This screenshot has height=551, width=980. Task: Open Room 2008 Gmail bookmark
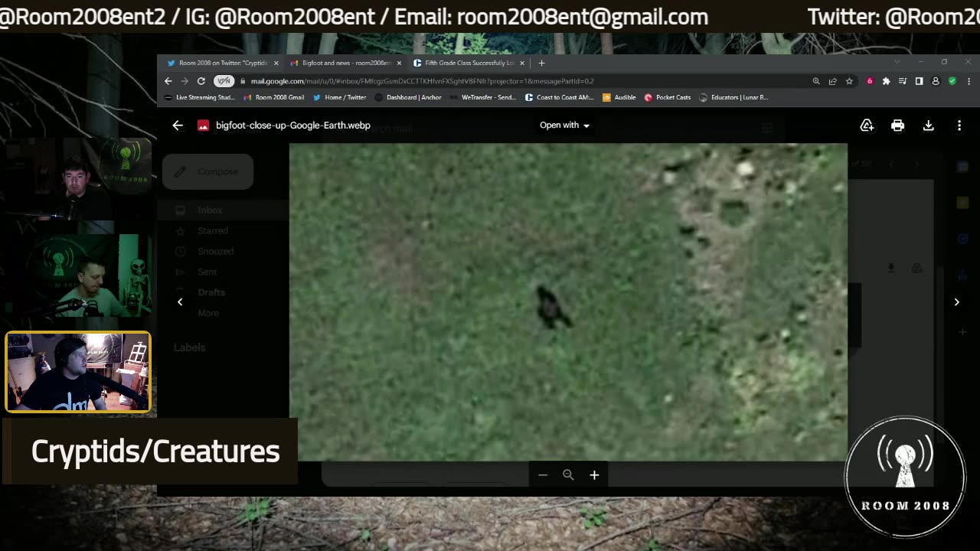274,97
